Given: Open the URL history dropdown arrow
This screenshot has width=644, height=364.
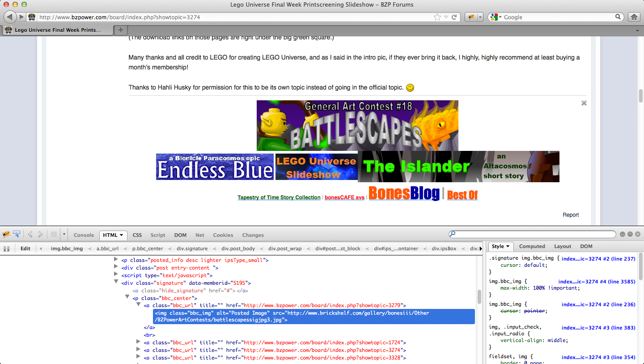Looking at the screenshot, I should (446, 17).
